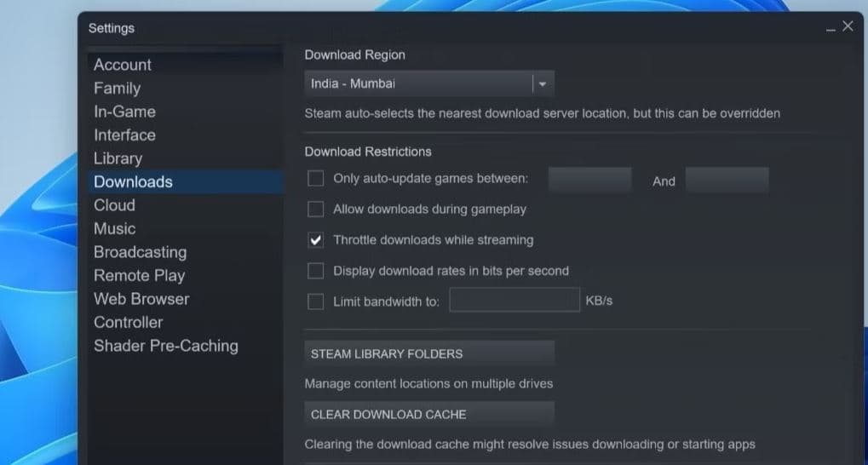Click the Limit bandwidth KB/s input field

[x=514, y=300]
